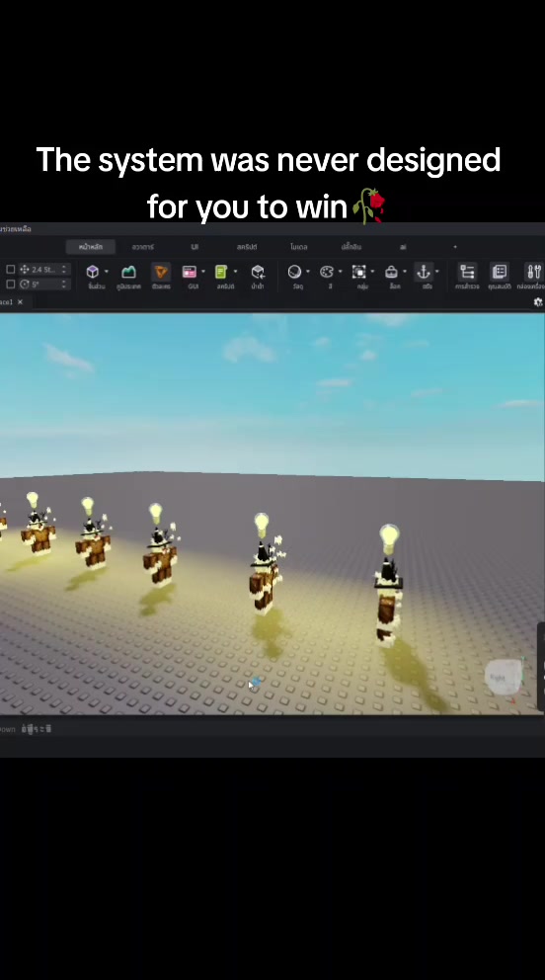The image size is (545, 980).
Task: Open the Terrain editor icon
Action: (128, 272)
